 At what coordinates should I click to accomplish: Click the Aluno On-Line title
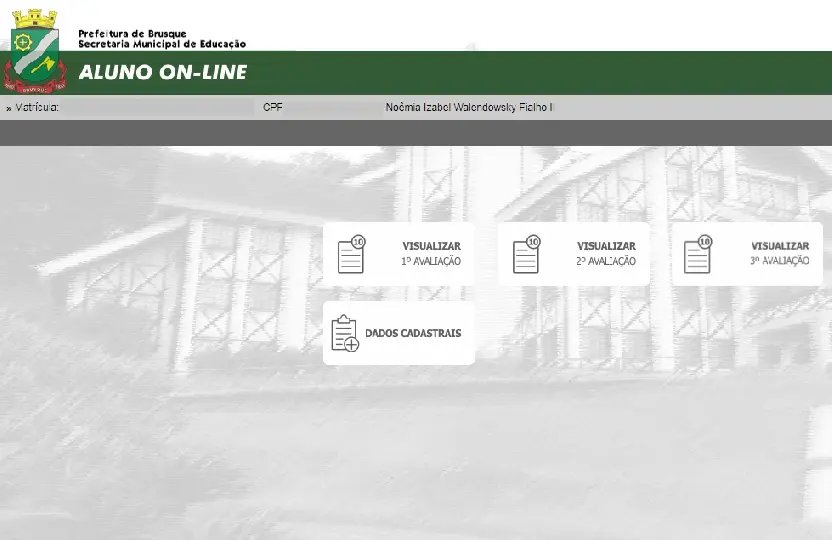pos(163,72)
